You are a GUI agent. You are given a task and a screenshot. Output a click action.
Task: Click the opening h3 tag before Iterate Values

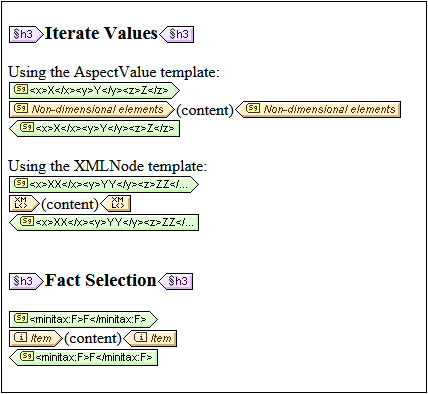tap(26, 34)
